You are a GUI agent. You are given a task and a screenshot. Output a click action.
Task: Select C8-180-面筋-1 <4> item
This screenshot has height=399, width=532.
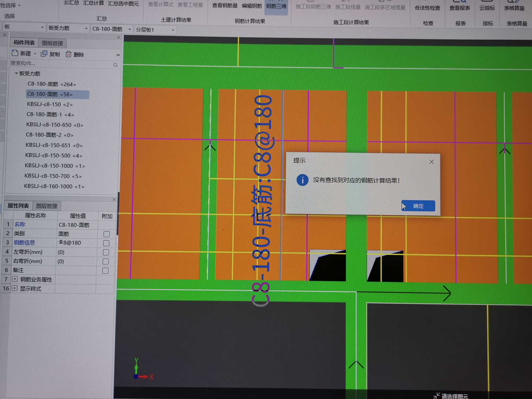[50, 114]
